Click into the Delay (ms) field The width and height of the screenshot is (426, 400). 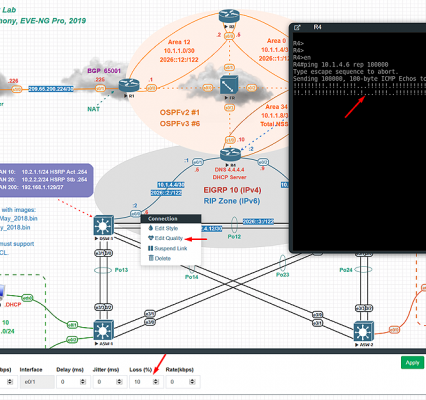click(x=74, y=382)
